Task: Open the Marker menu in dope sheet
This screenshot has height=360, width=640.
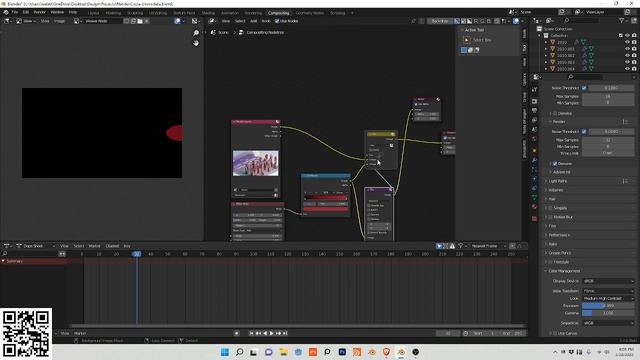Action: click(x=94, y=246)
